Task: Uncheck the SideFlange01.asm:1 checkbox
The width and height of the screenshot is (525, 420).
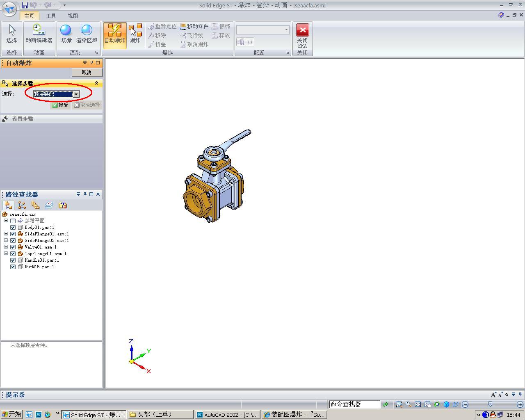Action: [x=13, y=234]
